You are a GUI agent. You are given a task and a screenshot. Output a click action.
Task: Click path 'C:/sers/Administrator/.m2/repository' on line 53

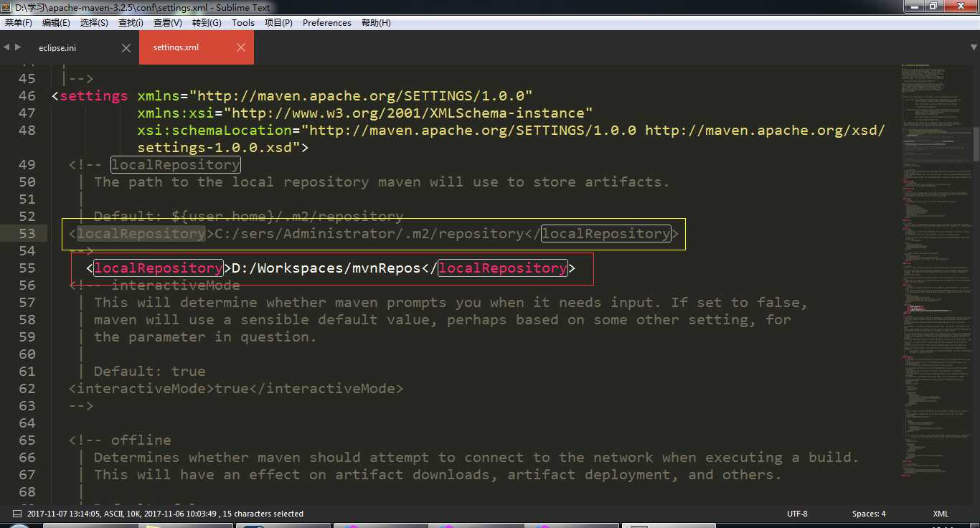point(369,234)
